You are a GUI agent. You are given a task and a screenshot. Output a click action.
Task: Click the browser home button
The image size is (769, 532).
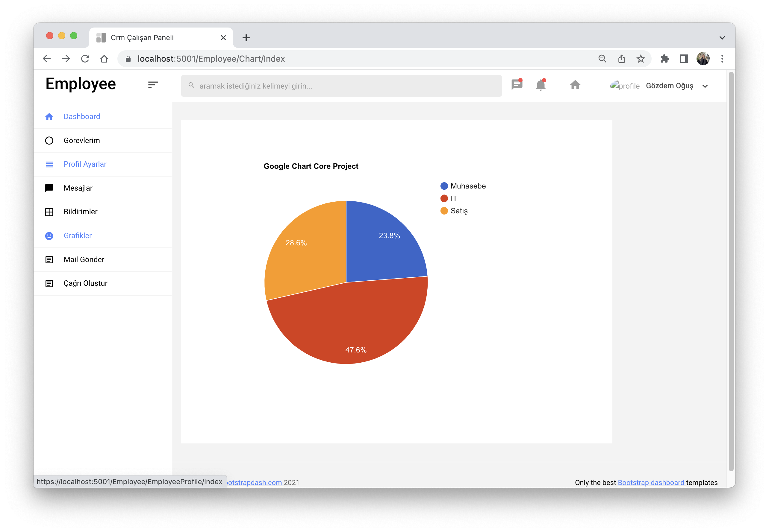point(104,59)
